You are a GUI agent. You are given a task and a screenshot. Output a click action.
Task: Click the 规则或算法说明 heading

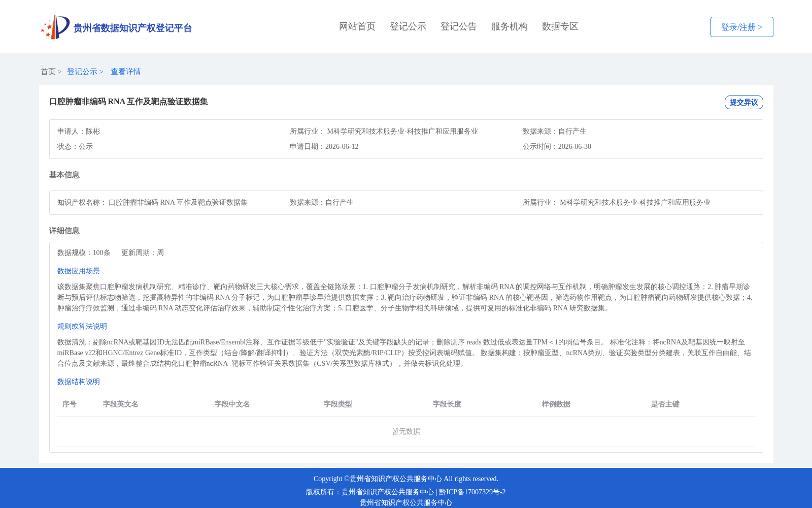[x=82, y=326]
